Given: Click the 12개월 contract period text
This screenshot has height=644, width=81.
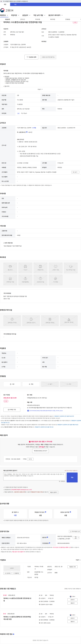Looking at the screenshot, I should coord(34,128).
